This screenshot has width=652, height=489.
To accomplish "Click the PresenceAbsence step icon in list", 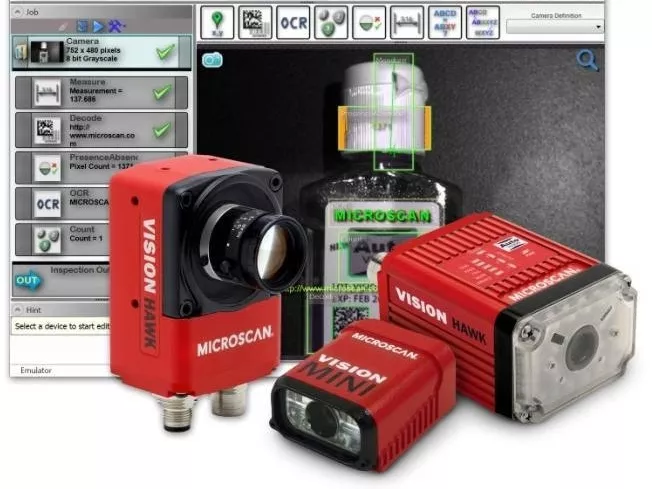I will (x=47, y=168).
